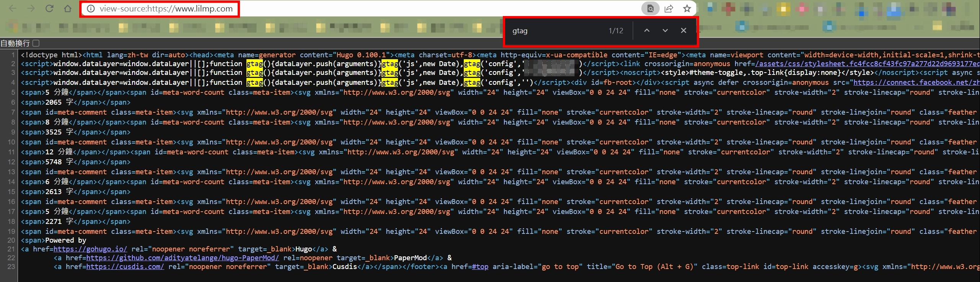Viewport: 980px width, 282px height.
Task: Go back to the previous page
Action: tap(13, 8)
